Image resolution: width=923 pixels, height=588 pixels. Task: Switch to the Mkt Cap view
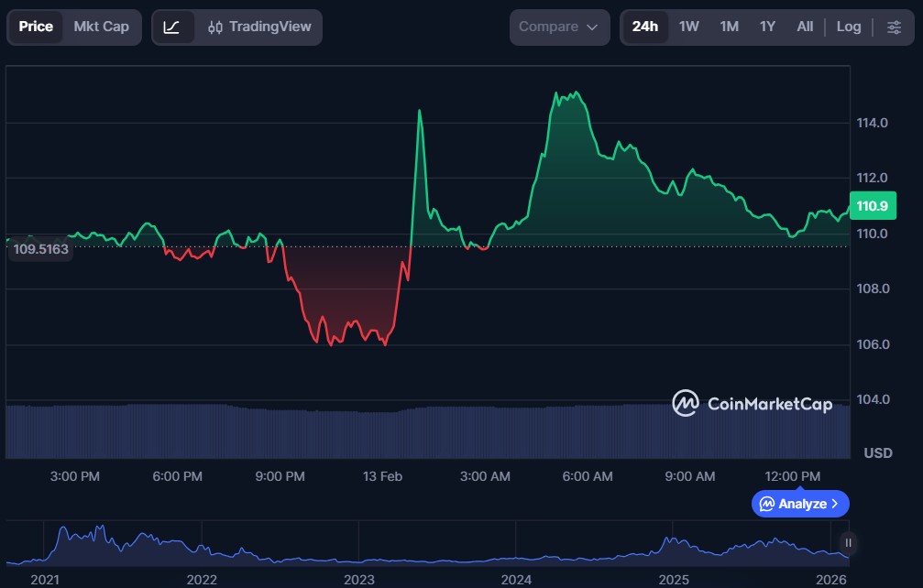(x=101, y=27)
